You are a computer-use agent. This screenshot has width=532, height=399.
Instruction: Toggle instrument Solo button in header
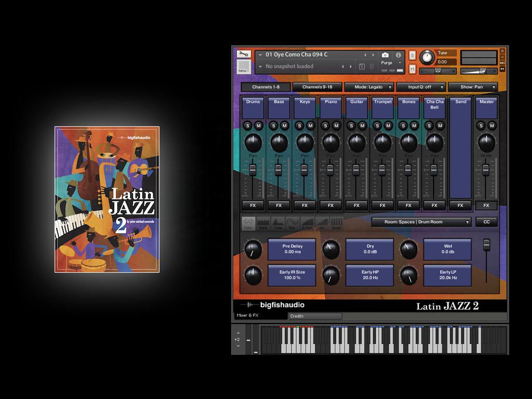tap(412, 55)
